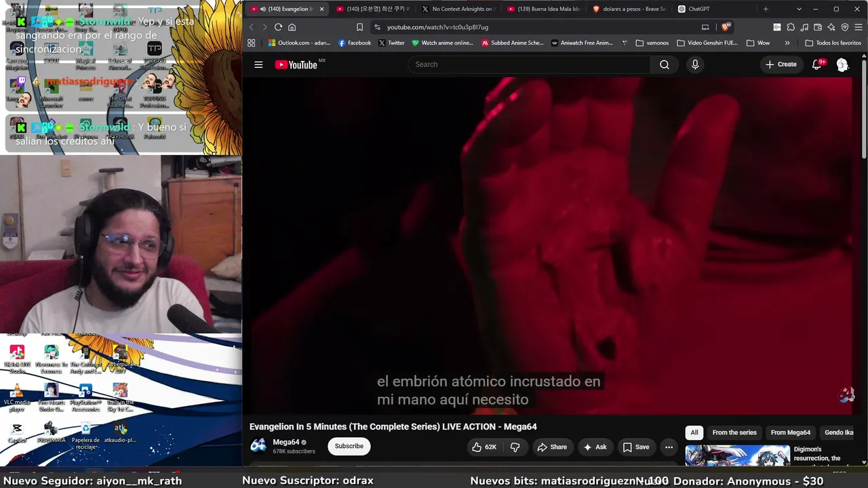
Task: Open the browser tab search dropdown arrow
Action: click(x=799, y=9)
